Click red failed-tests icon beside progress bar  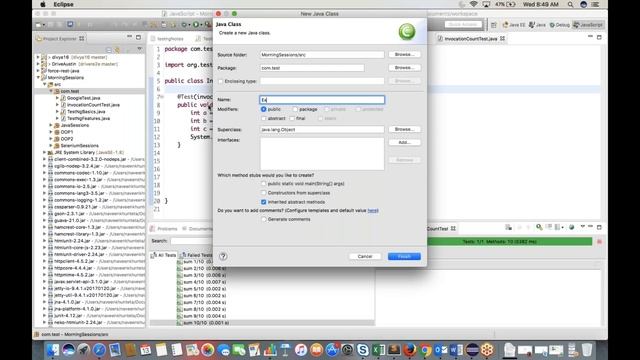tap(599, 242)
